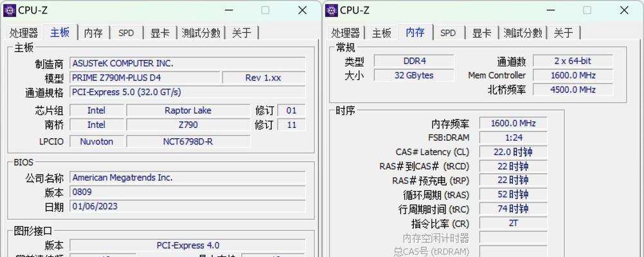This screenshot has height=257, width=644.
Task: Click tRC value 74 时钟
Action: [x=514, y=209]
